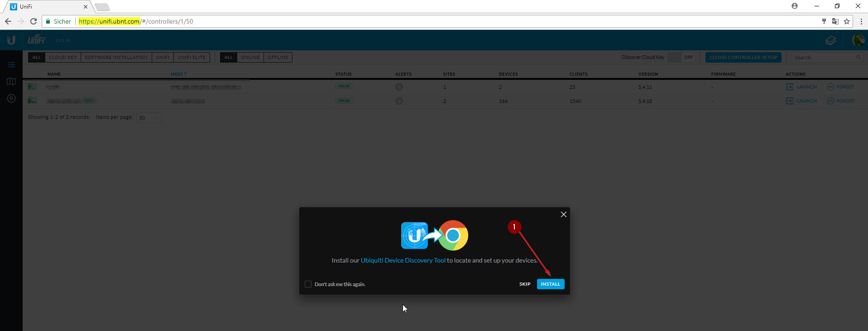868x331 pixels.
Task: Click ONLINE status badge in first row
Action: 344,86
